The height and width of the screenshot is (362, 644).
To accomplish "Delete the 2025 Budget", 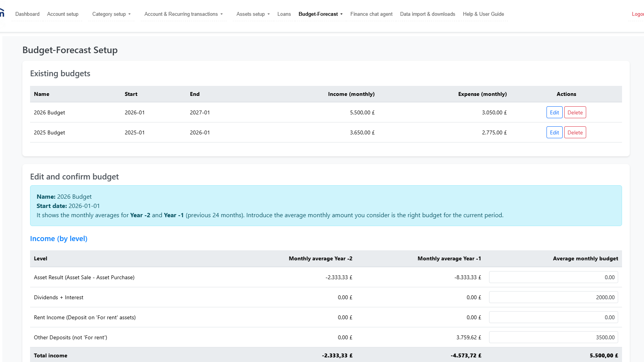I will (x=575, y=132).
